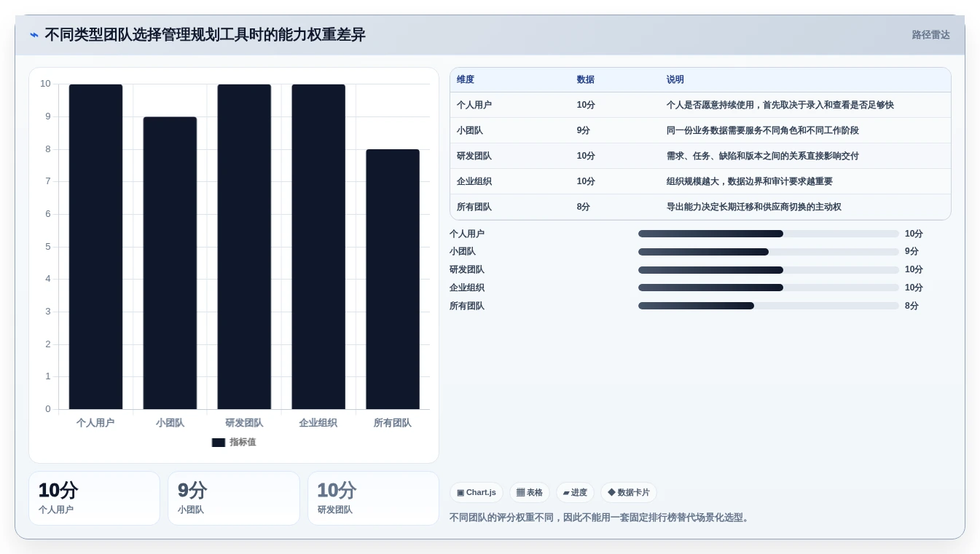The image size is (980, 554).
Task: Click the footer note 不同团队的评分权重不同
Action: (600, 518)
